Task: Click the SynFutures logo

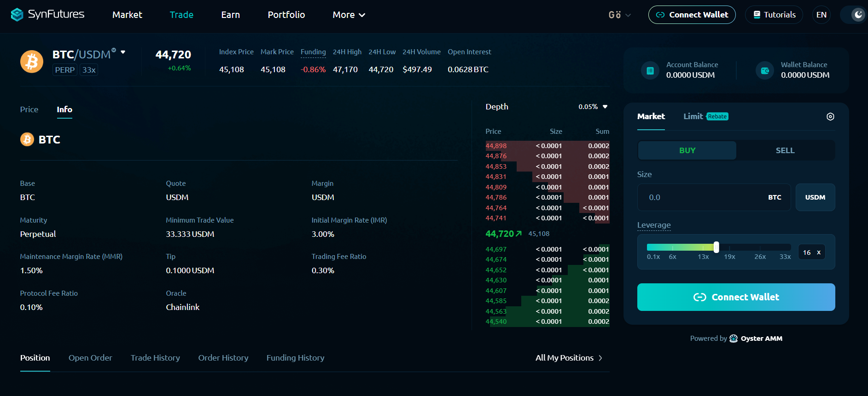Action: click(47, 15)
